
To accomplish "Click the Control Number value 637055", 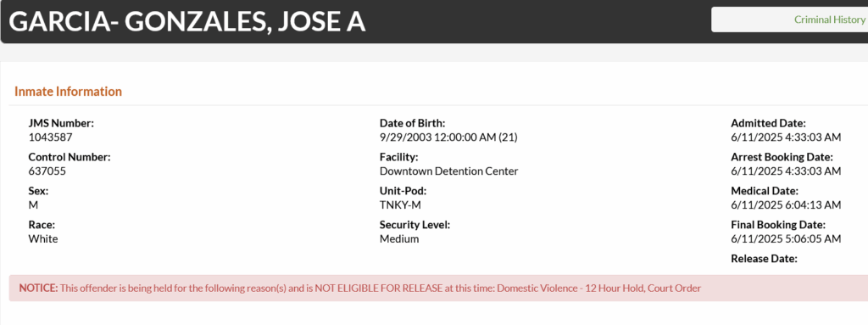I will [47, 171].
